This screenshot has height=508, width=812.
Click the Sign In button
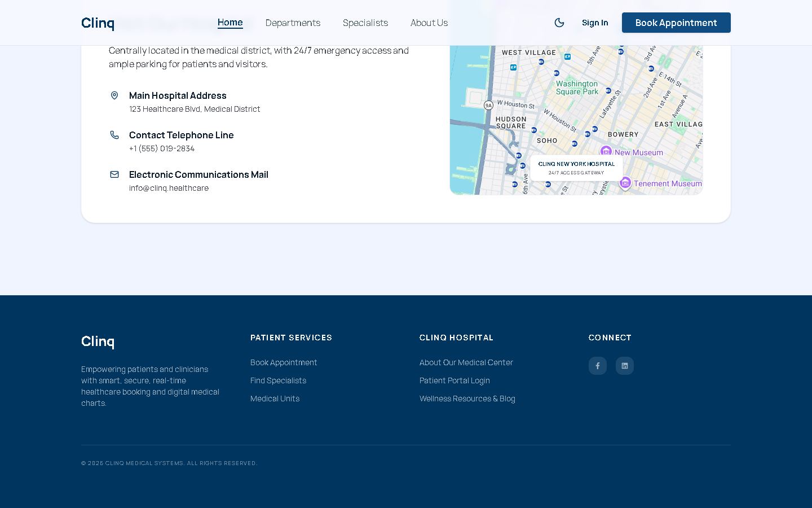pos(595,23)
